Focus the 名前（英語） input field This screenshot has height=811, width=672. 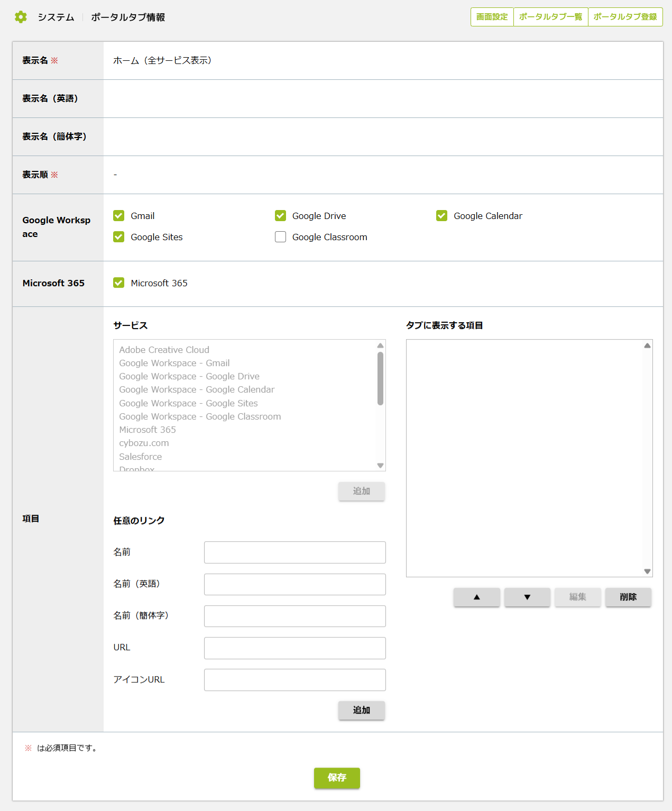click(x=295, y=584)
